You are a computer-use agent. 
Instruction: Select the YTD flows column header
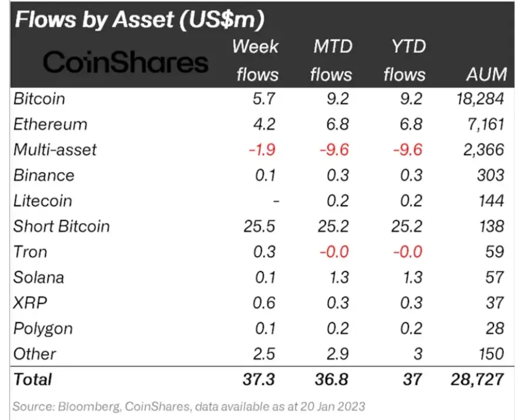tap(404, 61)
